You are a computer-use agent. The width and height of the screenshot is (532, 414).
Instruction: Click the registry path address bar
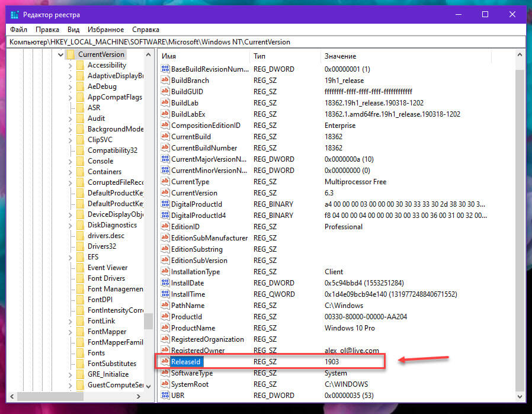[265, 42]
